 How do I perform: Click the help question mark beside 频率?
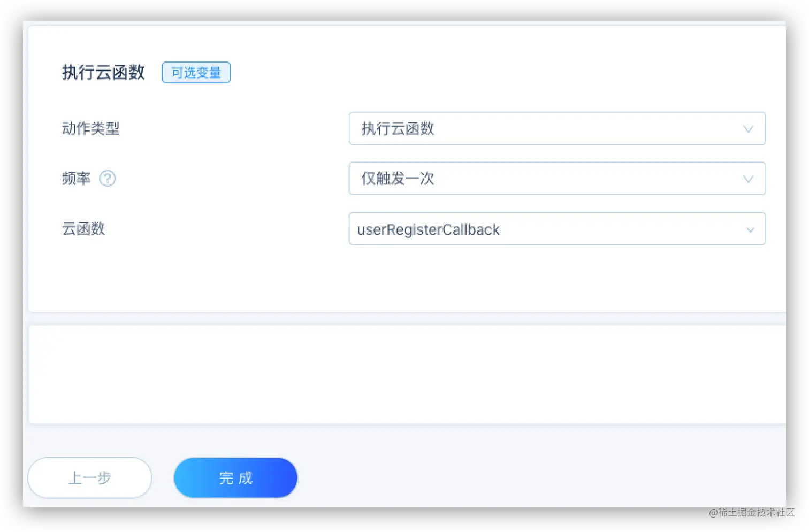coord(108,179)
